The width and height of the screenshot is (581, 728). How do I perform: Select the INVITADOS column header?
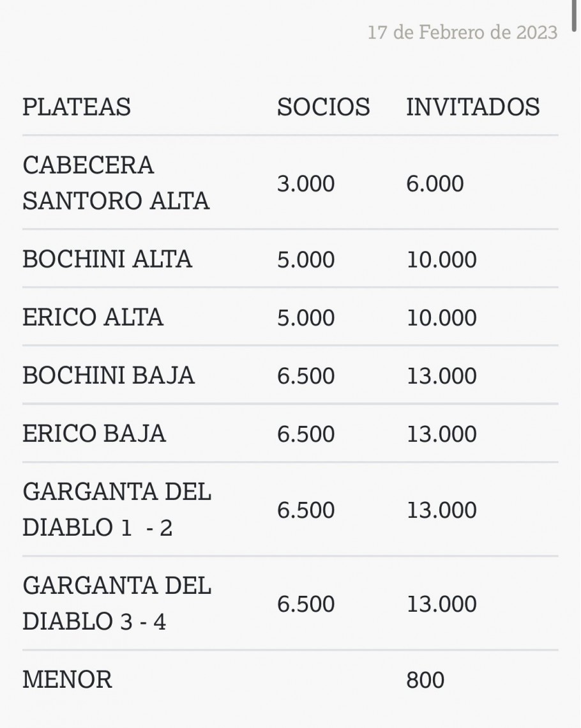(473, 107)
